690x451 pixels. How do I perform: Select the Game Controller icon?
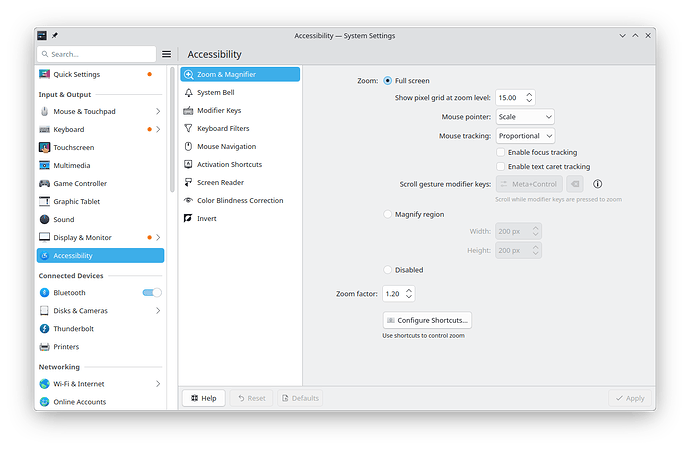coord(44,183)
